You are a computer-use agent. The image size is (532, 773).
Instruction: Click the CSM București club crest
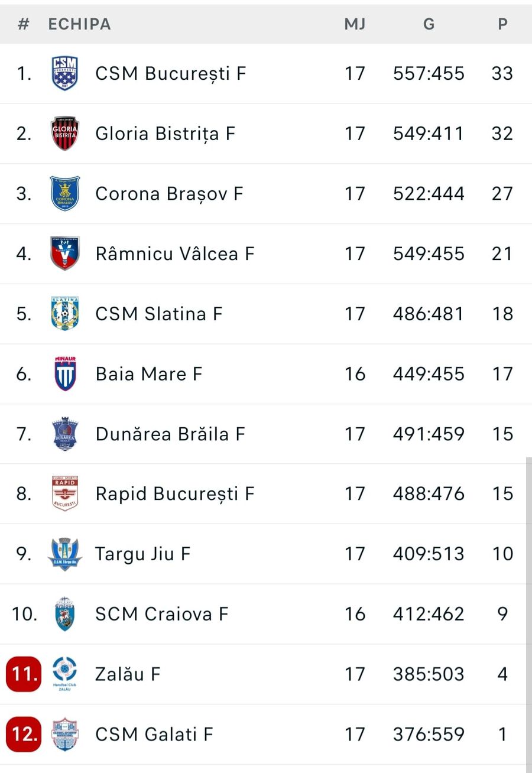65,73
